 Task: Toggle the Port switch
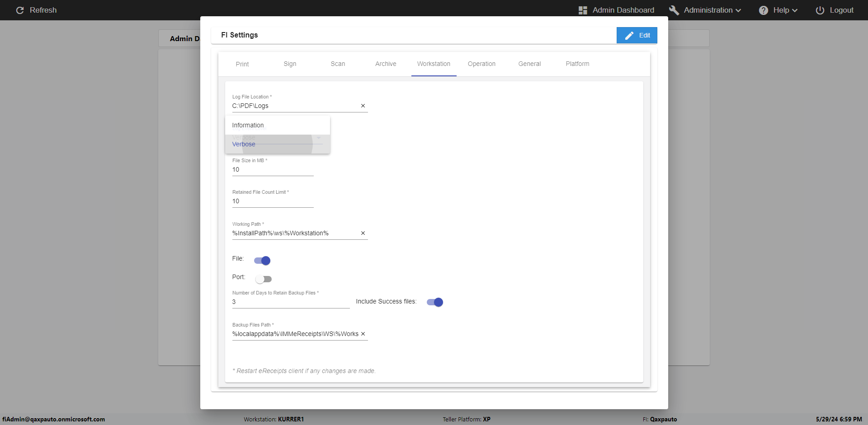(x=263, y=279)
